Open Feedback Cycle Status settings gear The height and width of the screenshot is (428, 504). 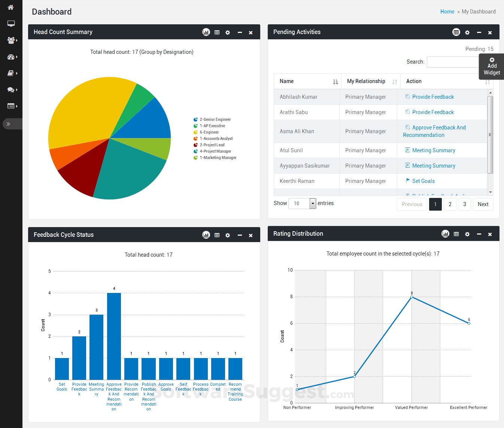click(x=228, y=235)
